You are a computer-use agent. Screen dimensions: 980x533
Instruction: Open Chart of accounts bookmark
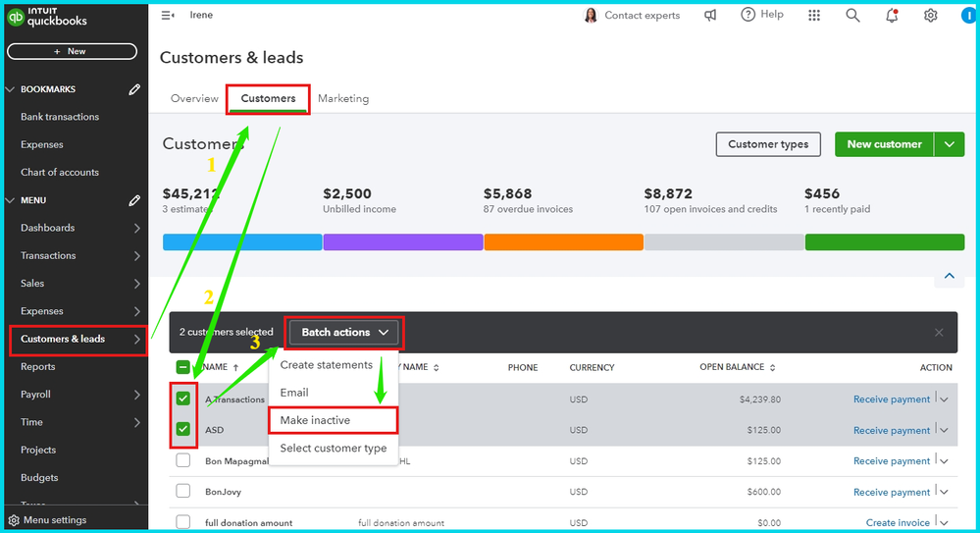coord(60,173)
